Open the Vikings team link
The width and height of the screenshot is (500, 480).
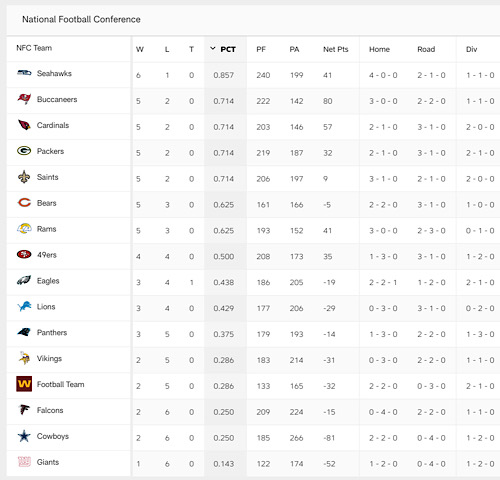click(x=49, y=358)
